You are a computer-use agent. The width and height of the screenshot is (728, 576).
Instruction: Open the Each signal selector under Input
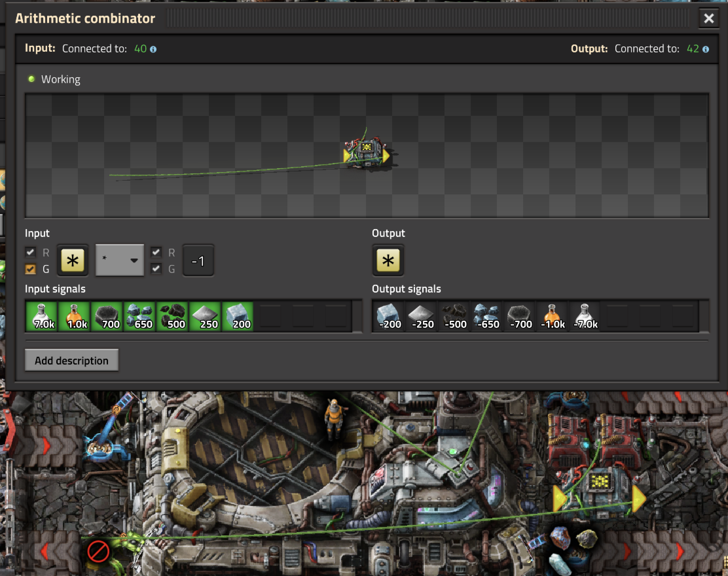(x=73, y=261)
